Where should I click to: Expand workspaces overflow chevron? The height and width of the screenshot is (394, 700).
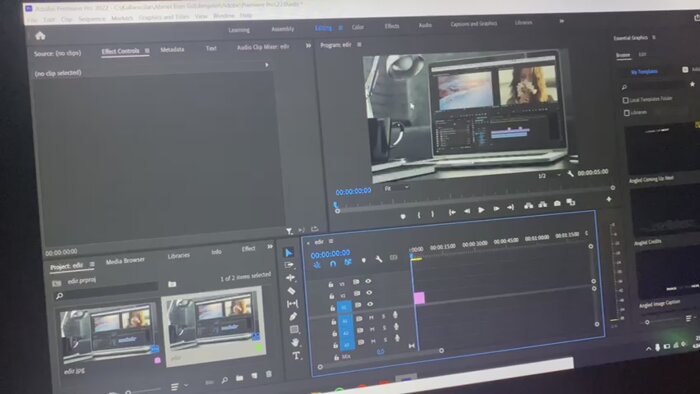pyautogui.click(x=562, y=21)
